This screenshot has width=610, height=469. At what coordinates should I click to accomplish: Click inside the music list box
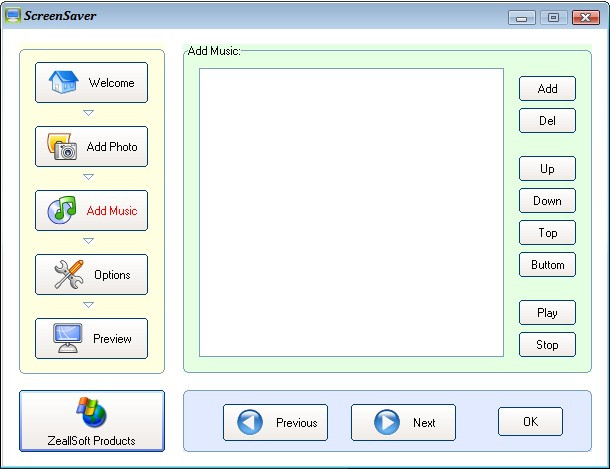tap(351, 212)
